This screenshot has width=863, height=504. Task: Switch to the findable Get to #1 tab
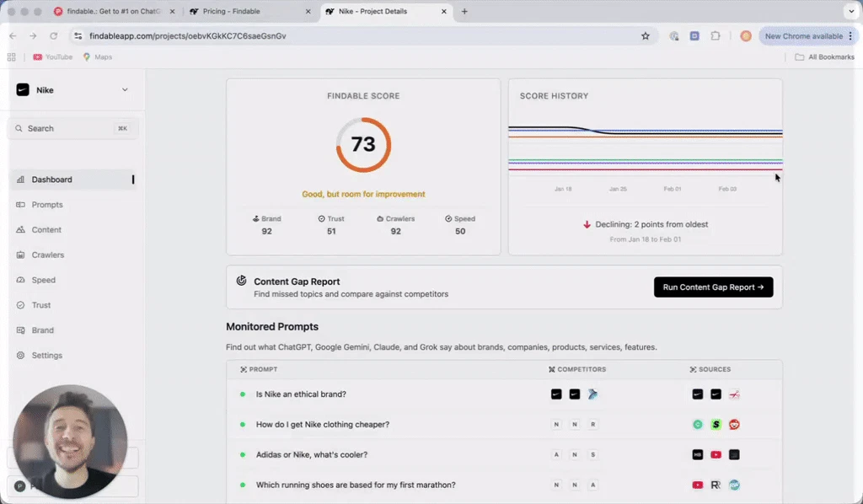114,11
